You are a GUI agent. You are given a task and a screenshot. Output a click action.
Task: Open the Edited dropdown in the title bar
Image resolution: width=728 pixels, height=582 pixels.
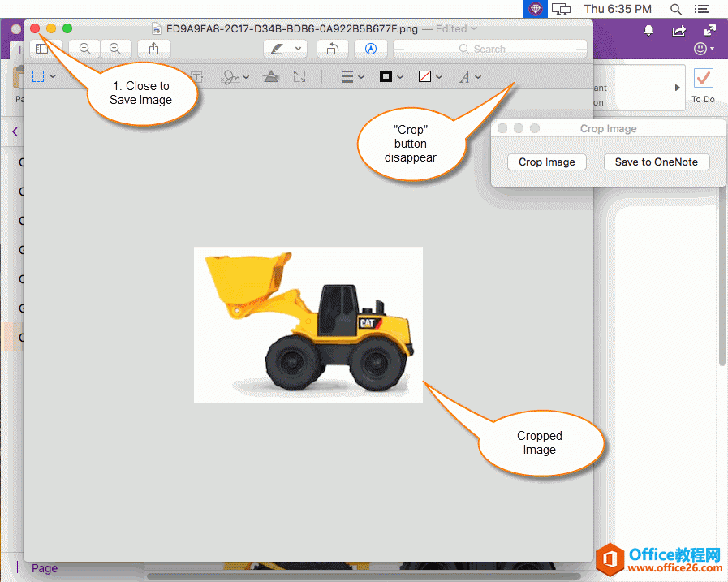tap(472, 28)
